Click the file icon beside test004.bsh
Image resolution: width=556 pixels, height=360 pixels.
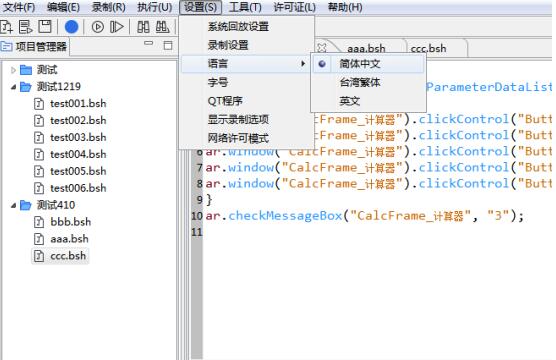tap(39, 155)
